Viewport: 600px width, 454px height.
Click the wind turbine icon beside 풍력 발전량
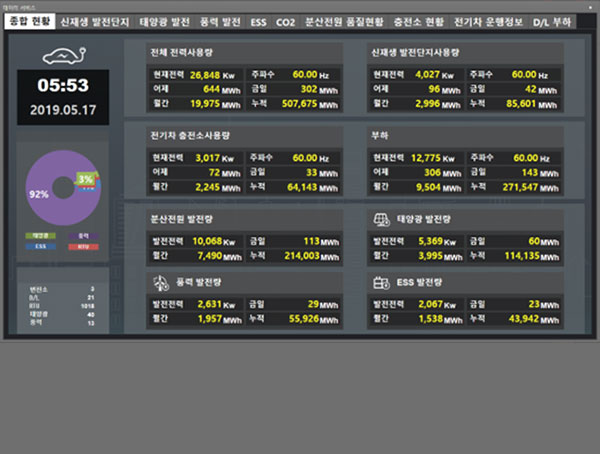pyautogui.click(x=159, y=283)
